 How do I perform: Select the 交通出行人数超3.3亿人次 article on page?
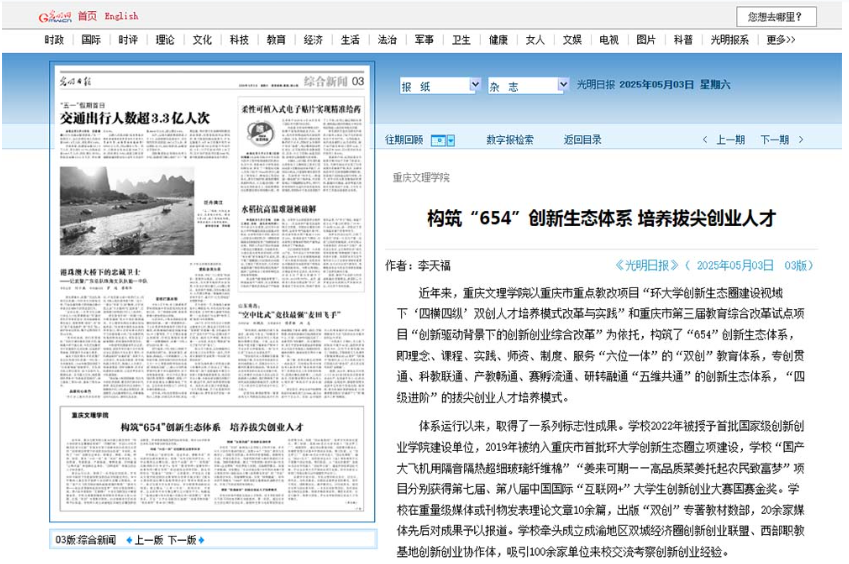point(134,117)
